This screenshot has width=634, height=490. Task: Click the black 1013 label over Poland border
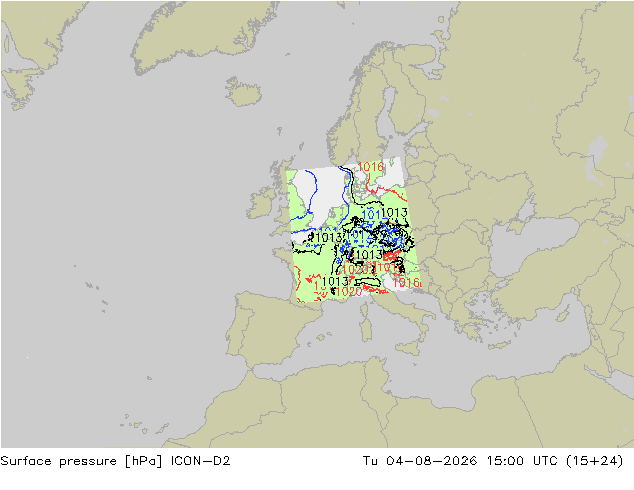(395, 213)
